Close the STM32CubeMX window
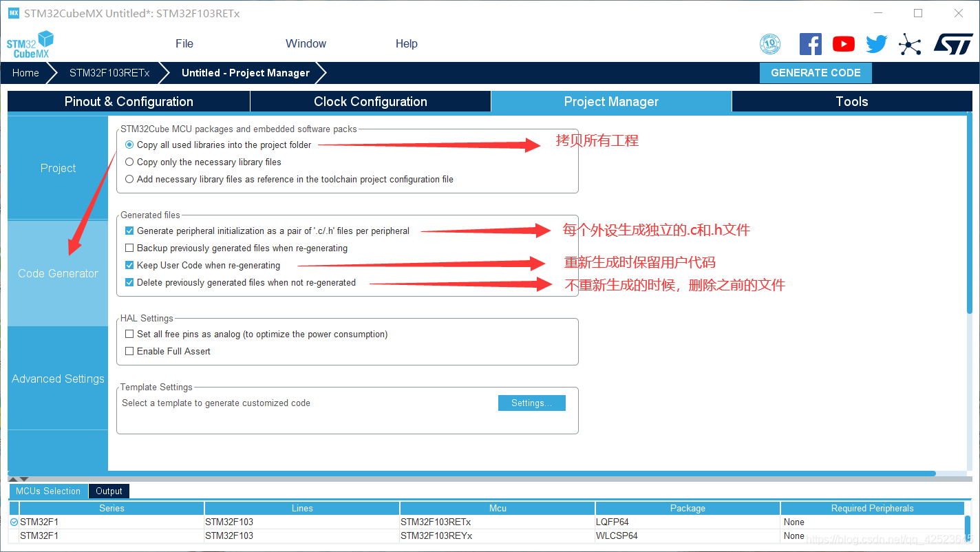This screenshot has height=552, width=980. click(959, 13)
